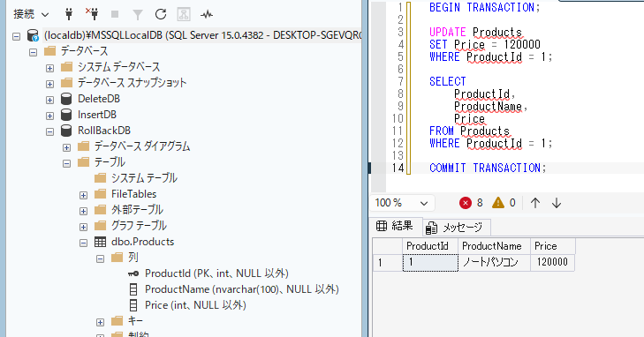Screen dimensions: 644x337
Task: Click the SELECT keyword in query
Action: pos(448,81)
